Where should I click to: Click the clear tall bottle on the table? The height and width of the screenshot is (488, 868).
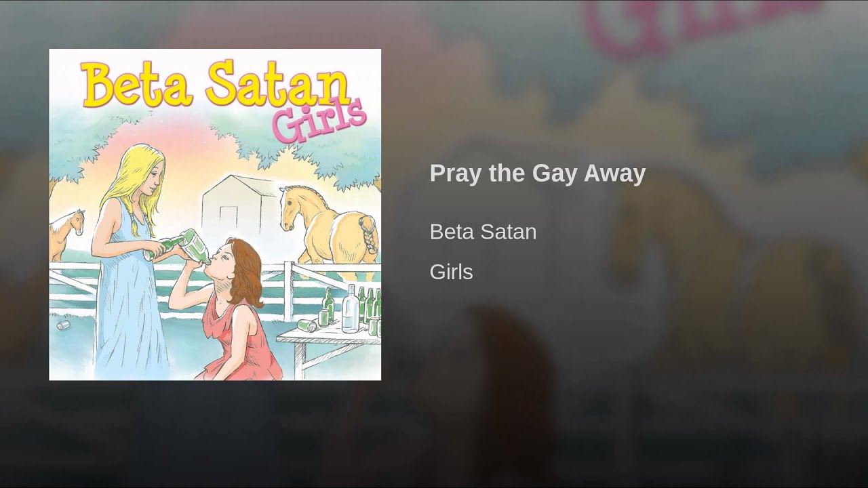pyautogui.click(x=350, y=309)
